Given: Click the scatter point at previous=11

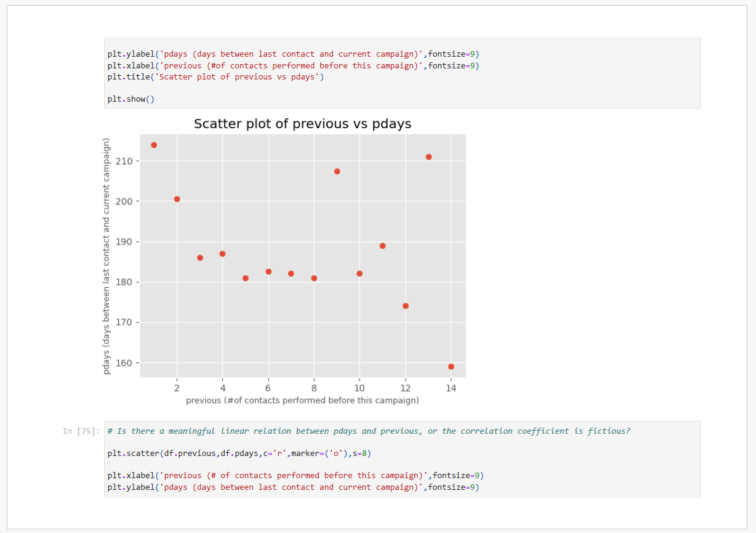Looking at the screenshot, I should point(383,246).
